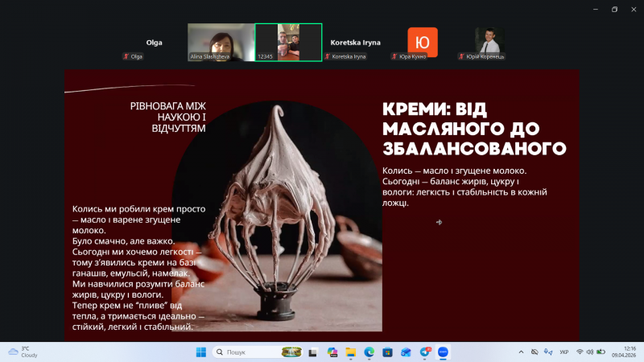Launch Microsoft Edge from the taskbar

pyautogui.click(x=369, y=352)
